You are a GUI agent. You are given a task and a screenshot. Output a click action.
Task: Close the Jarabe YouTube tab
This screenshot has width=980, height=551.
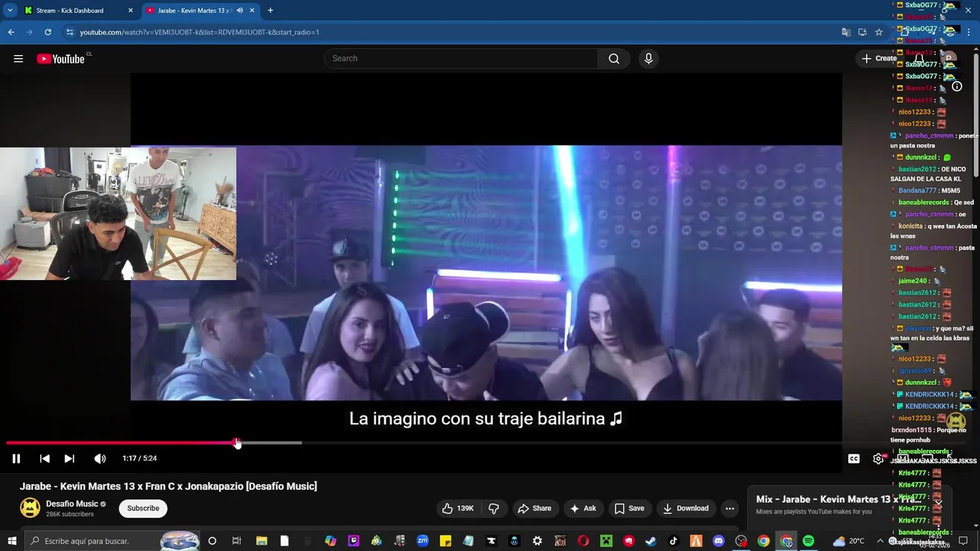[x=252, y=11]
